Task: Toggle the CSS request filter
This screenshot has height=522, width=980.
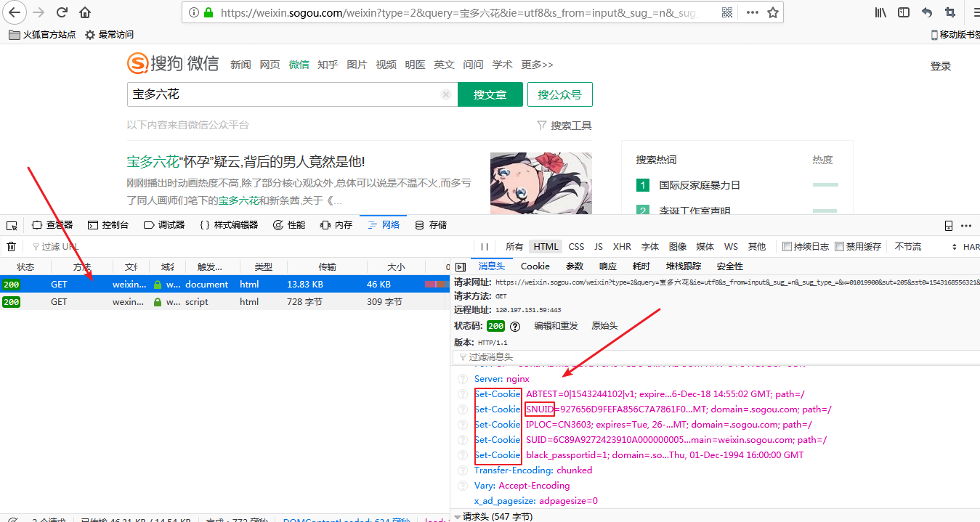Action: [576, 247]
